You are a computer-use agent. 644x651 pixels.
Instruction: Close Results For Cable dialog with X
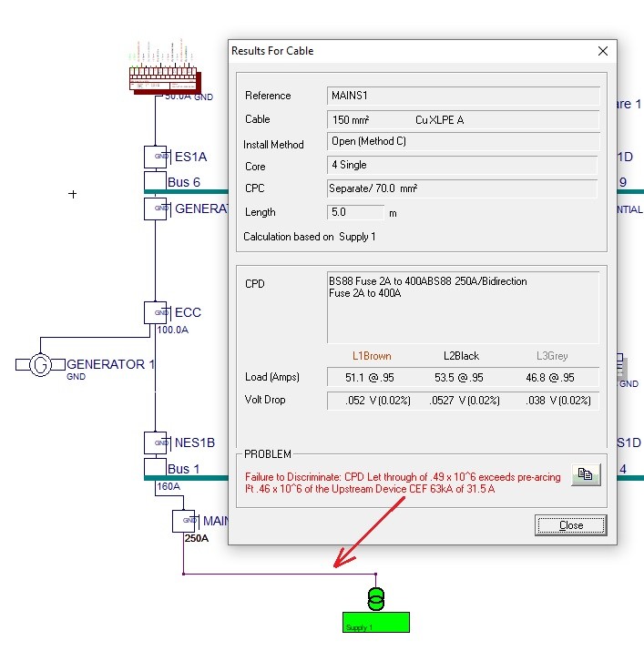[603, 51]
